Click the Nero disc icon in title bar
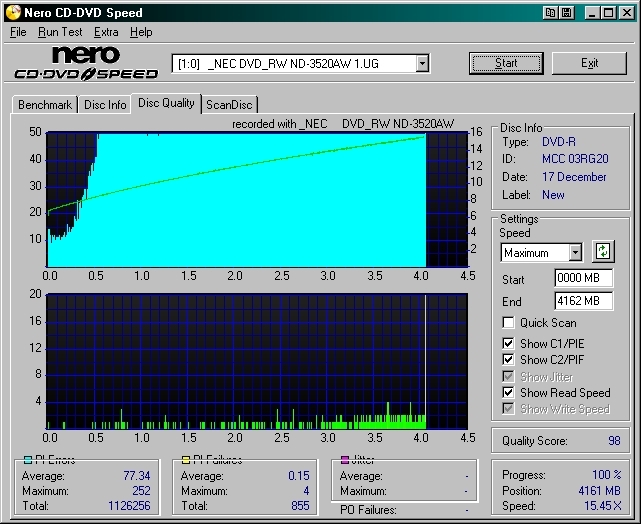Viewport: 641px width, 524px height. tap(13, 12)
